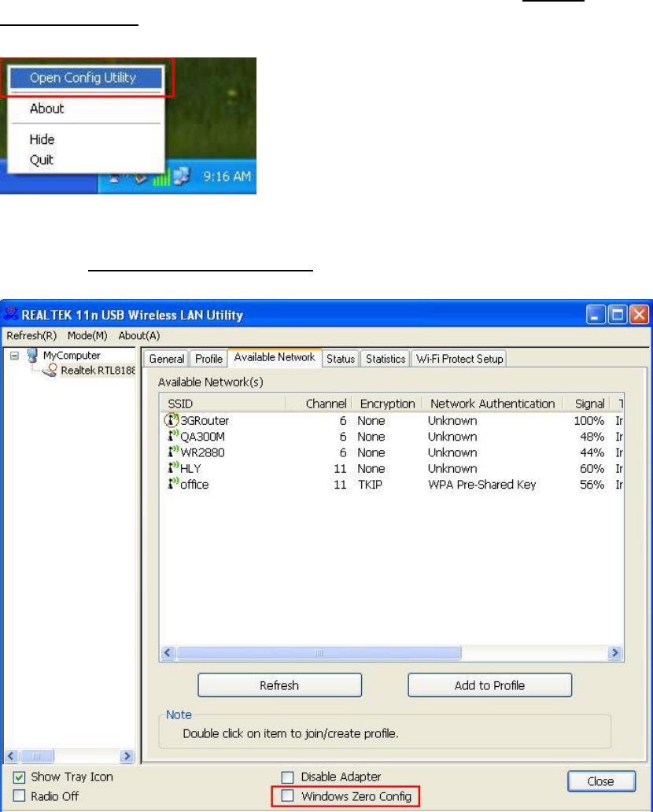Click network list scroll right arrow

[x=614, y=652]
